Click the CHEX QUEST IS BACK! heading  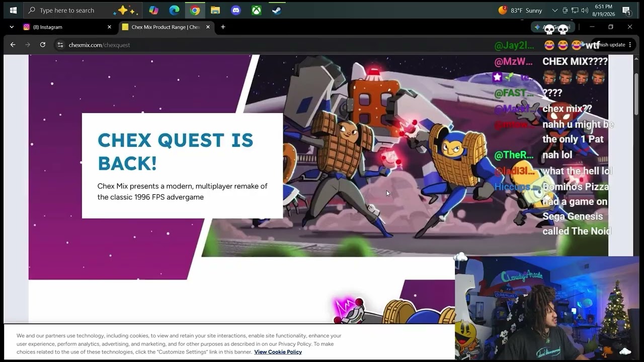[175, 151]
